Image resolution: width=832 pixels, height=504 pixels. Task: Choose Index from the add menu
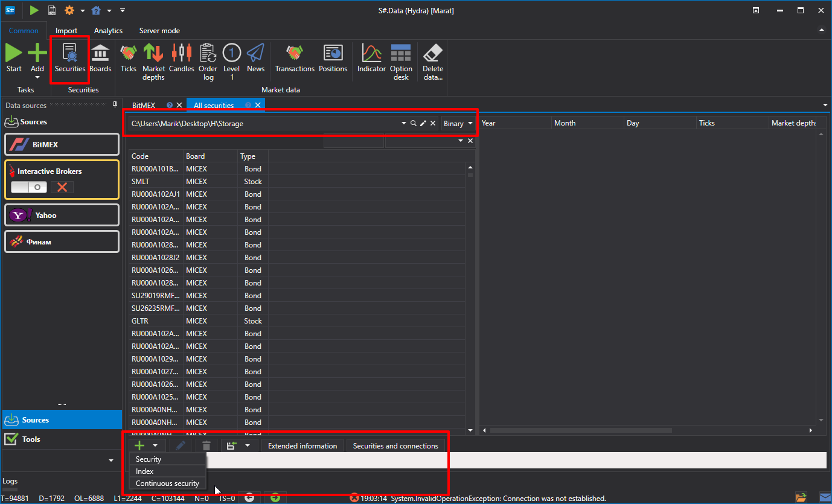click(168, 471)
